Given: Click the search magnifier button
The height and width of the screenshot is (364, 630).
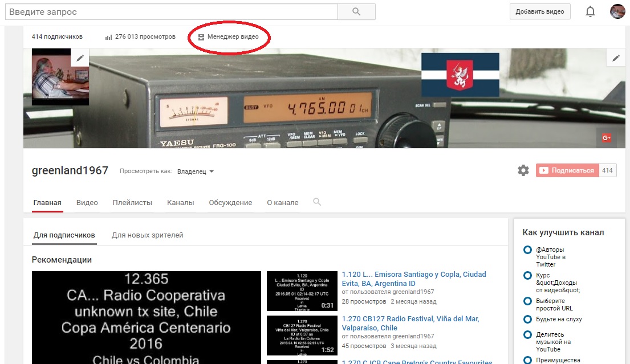Looking at the screenshot, I should 356,11.
